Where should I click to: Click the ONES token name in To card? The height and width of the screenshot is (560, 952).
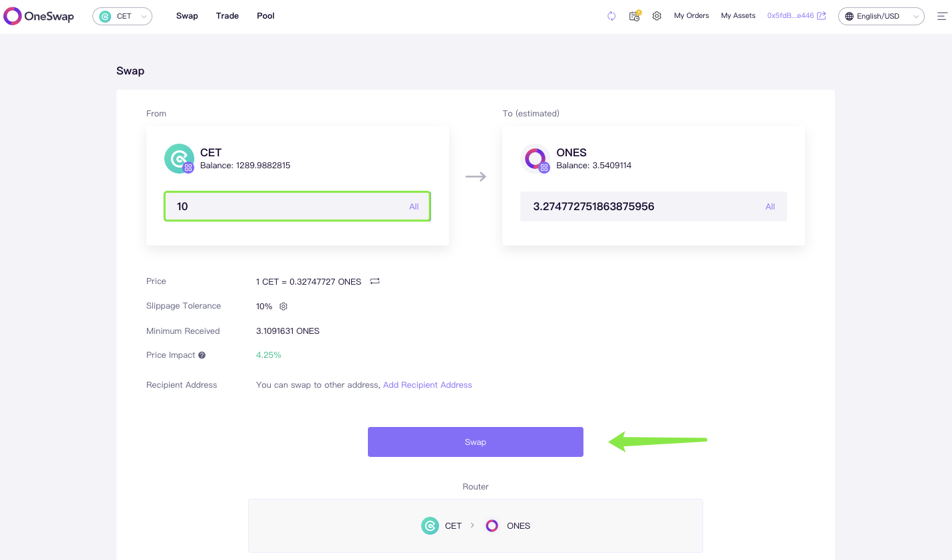point(571,152)
